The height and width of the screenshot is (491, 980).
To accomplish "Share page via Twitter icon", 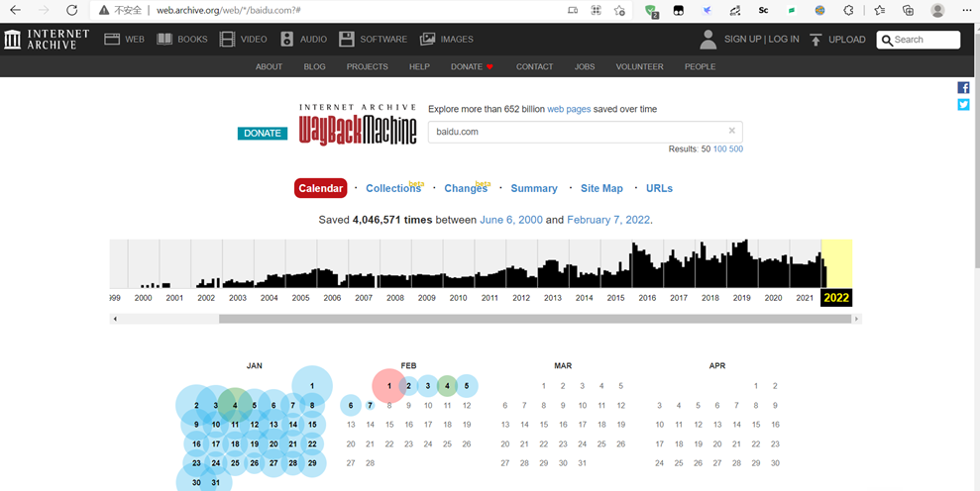I will coord(963,104).
